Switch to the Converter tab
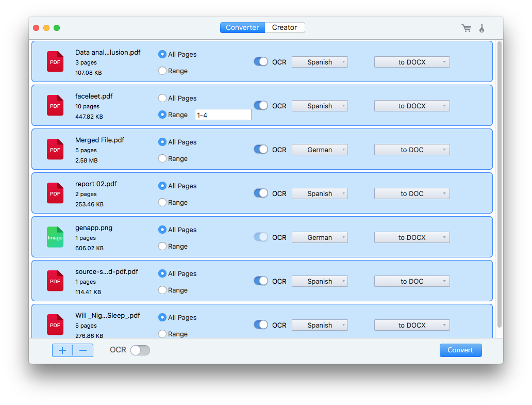This screenshot has height=405, width=532. (242, 27)
